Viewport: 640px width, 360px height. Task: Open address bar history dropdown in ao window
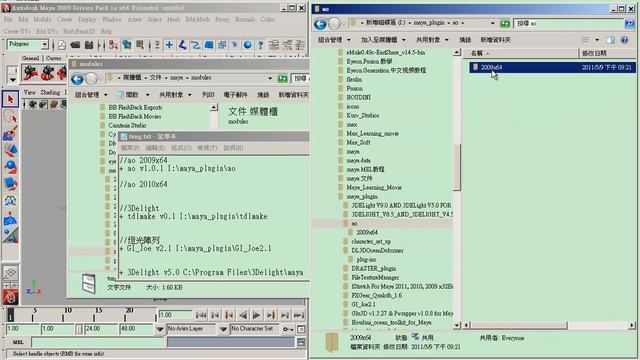492,23
